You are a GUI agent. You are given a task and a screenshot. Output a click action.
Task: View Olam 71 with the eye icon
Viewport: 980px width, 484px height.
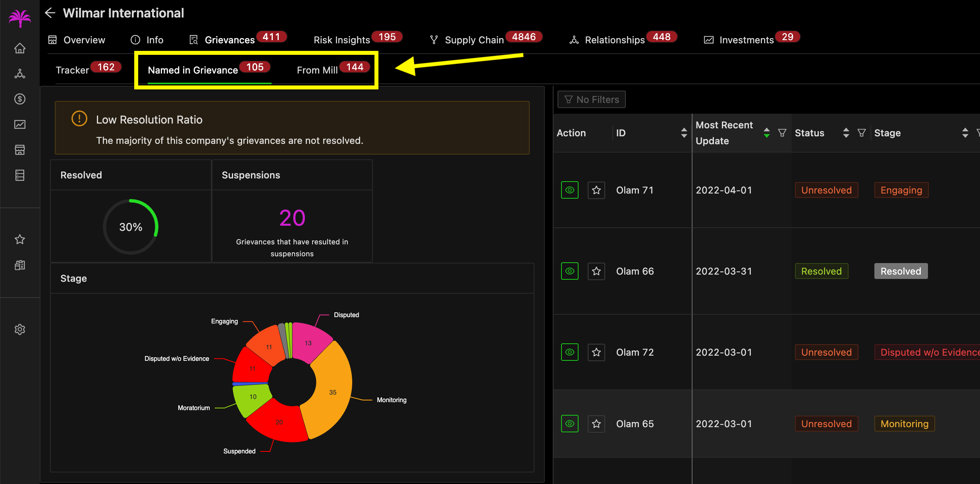point(570,190)
